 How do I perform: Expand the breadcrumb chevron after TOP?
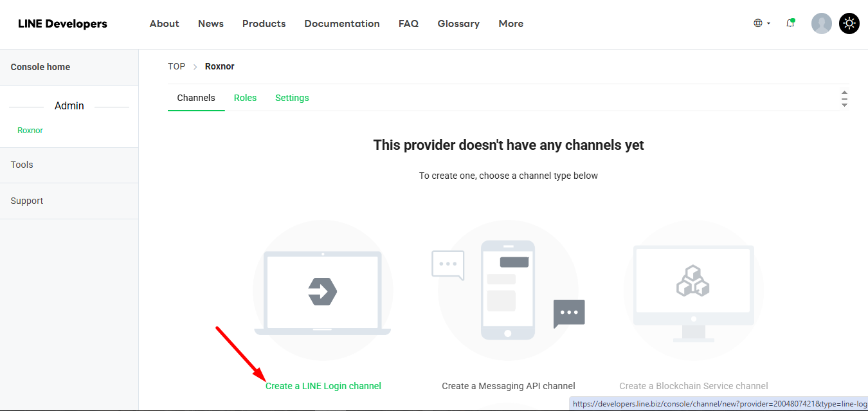tap(194, 66)
